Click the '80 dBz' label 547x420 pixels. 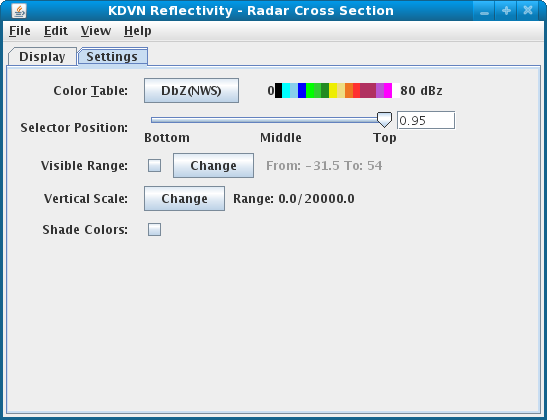pyautogui.click(x=421, y=91)
